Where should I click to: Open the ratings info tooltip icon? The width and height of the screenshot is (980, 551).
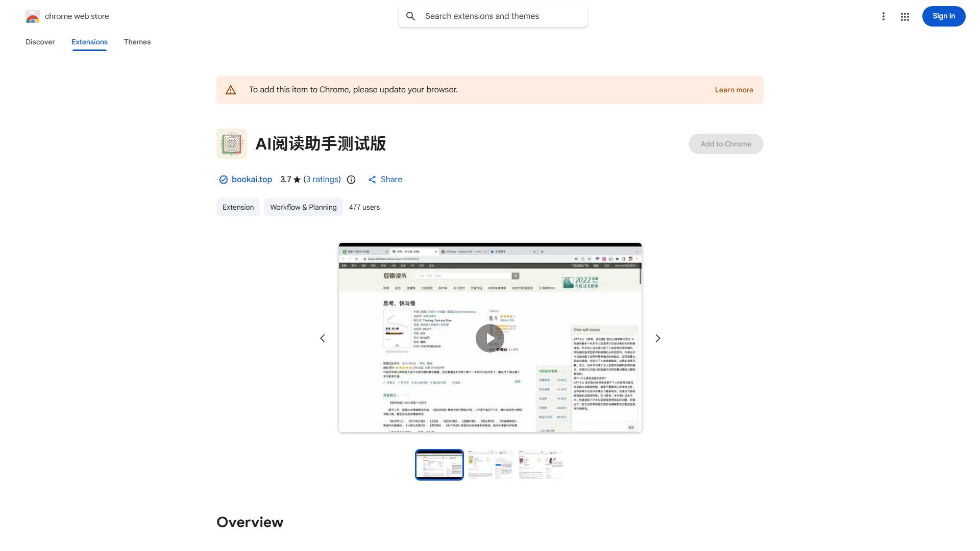click(x=351, y=180)
